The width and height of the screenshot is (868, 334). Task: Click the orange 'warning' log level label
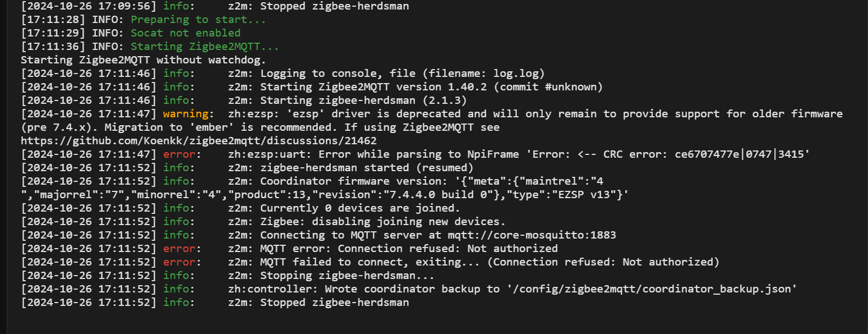click(x=186, y=113)
